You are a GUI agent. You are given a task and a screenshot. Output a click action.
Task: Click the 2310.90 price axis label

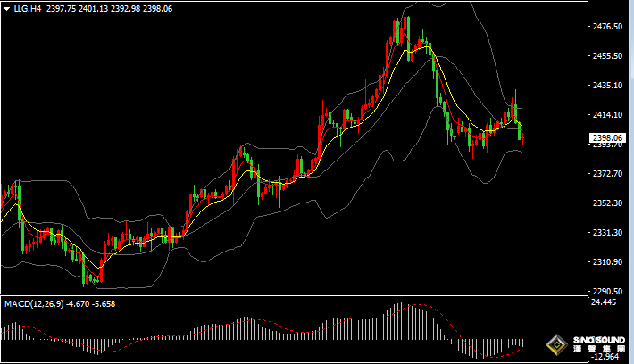tap(607, 262)
